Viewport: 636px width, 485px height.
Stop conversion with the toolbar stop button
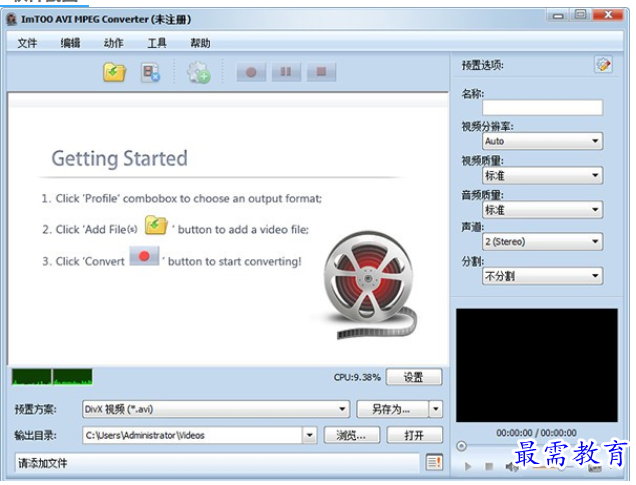tap(321, 72)
